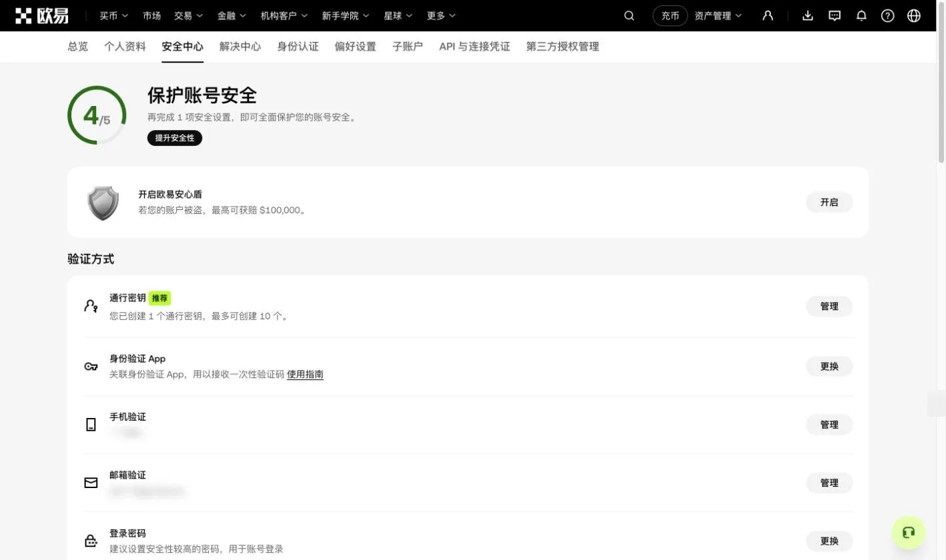Click the 保护账号安全 heading
The height and width of the screenshot is (560, 946).
point(202,95)
